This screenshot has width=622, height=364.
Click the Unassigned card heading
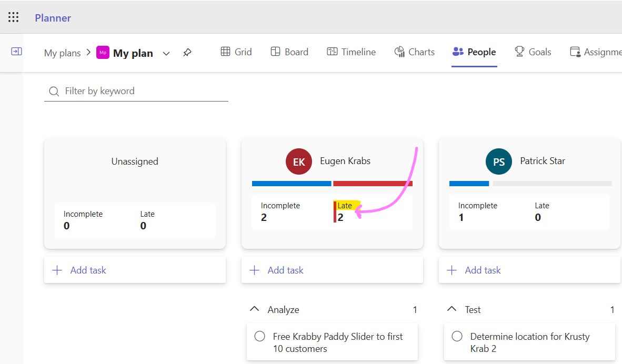pos(135,161)
